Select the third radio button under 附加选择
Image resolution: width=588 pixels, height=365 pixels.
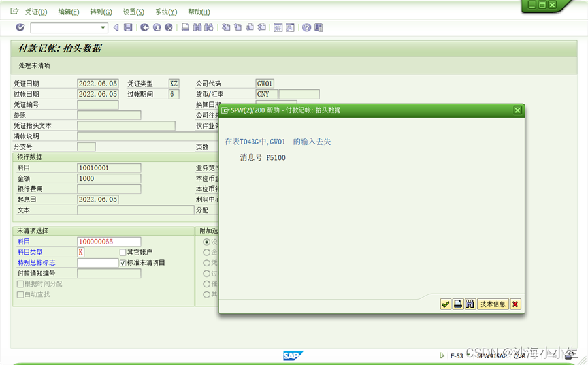(x=206, y=262)
